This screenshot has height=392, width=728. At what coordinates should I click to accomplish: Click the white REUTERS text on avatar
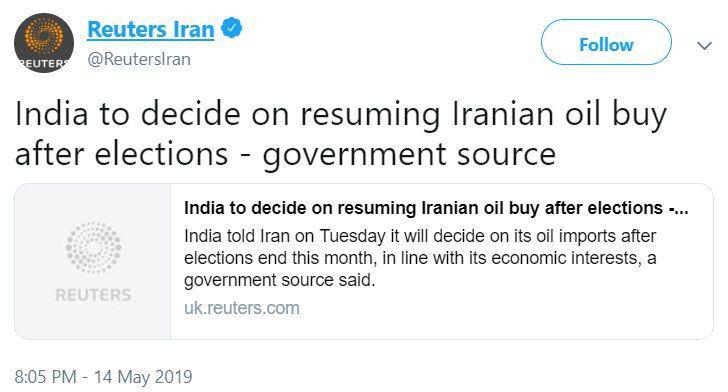(x=43, y=63)
